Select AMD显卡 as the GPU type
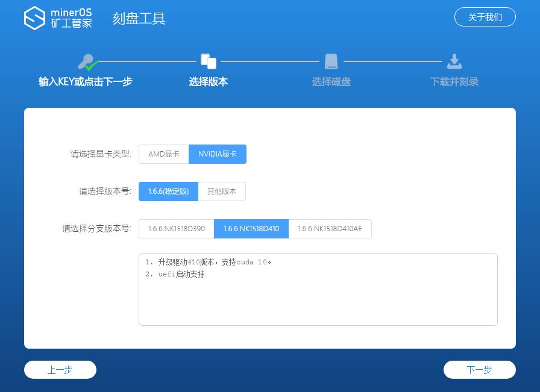The image size is (540, 392). point(164,154)
